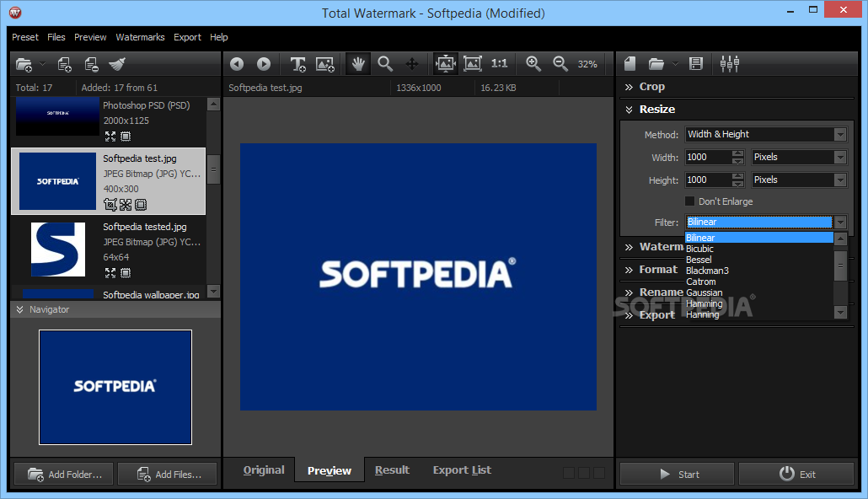Image resolution: width=868 pixels, height=499 pixels.
Task: Switch to the Export List tab
Action: tap(462, 470)
